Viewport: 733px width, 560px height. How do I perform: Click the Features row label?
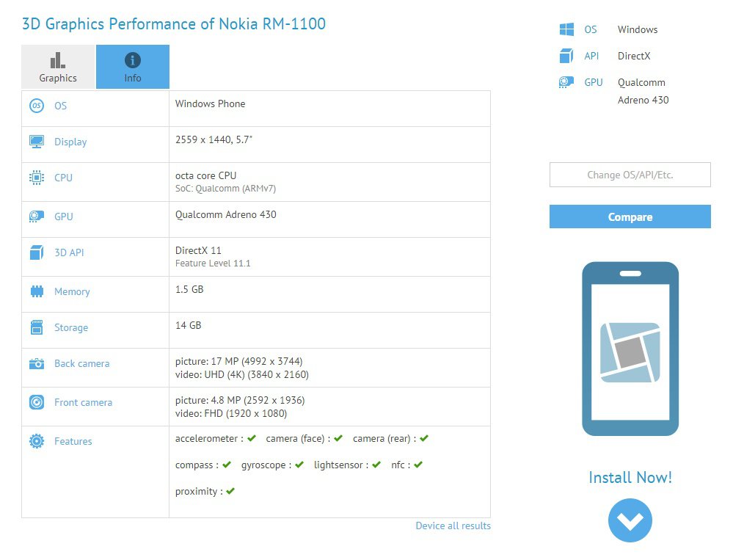(x=73, y=441)
